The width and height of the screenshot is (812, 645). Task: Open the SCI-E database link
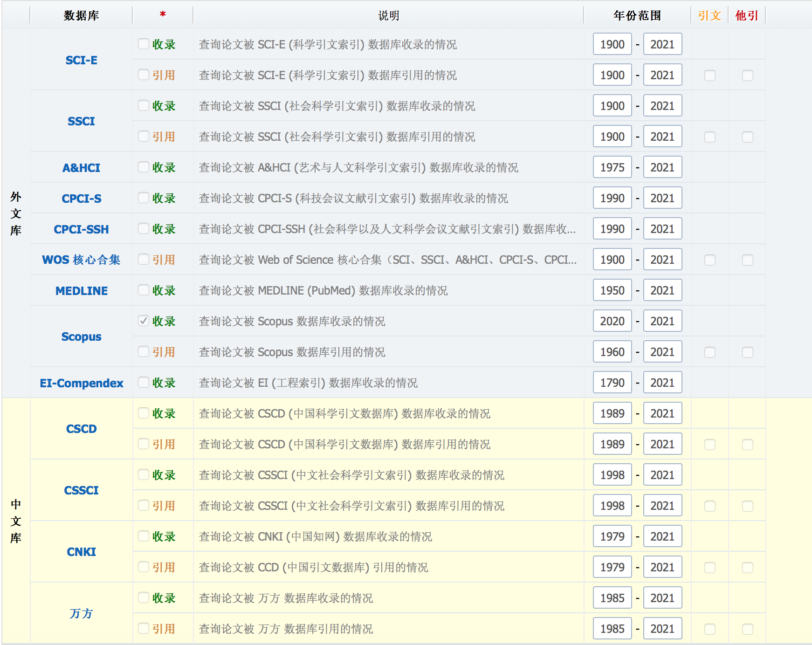[x=82, y=60]
